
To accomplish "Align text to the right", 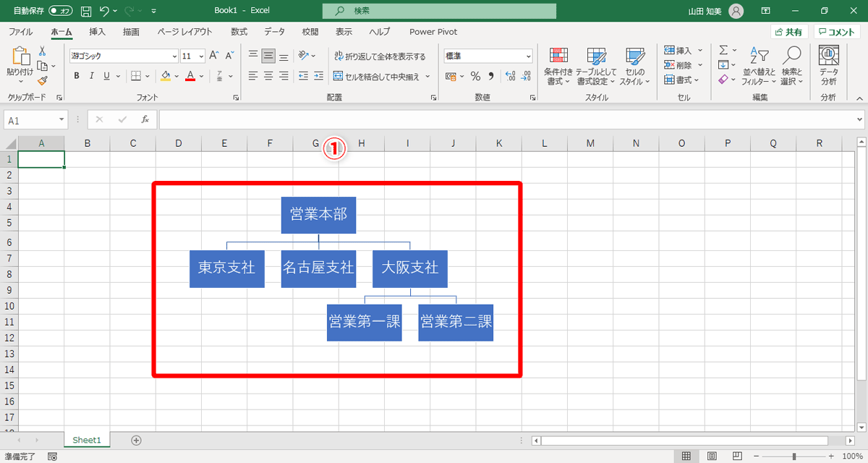I will coord(284,76).
